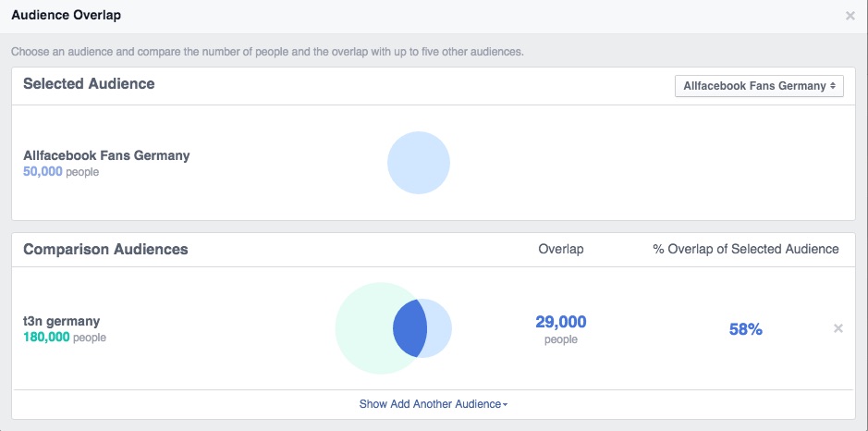
Task: Expand Show Add Another Audience
Action: tap(434, 404)
